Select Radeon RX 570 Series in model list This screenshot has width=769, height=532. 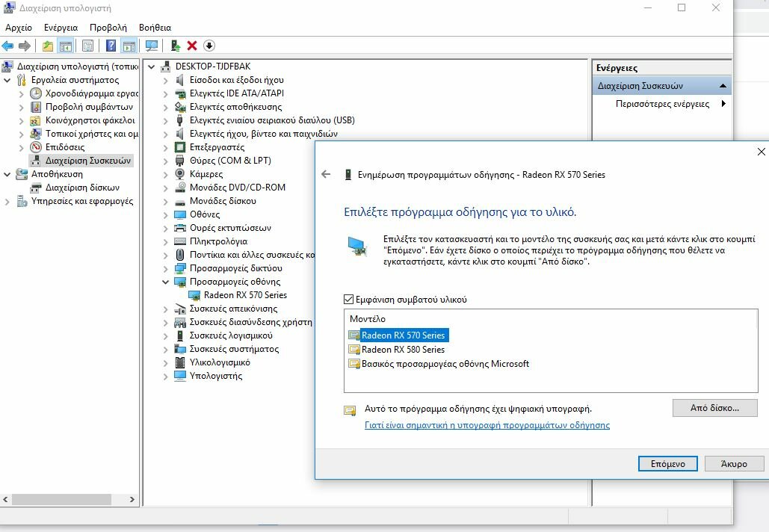(x=403, y=335)
